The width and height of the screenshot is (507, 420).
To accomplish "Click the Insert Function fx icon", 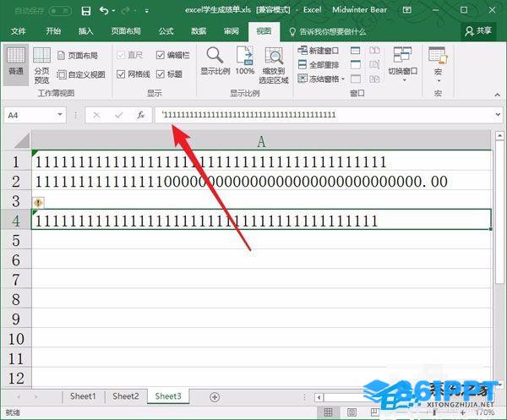I will point(140,115).
